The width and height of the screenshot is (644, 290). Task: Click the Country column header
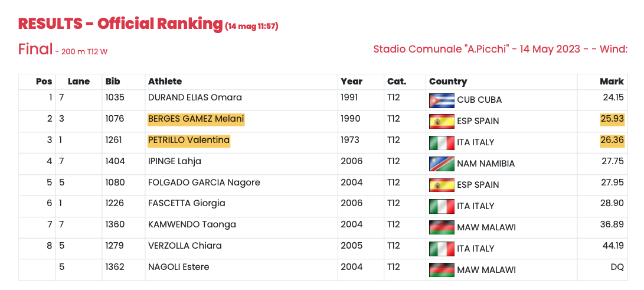(447, 82)
